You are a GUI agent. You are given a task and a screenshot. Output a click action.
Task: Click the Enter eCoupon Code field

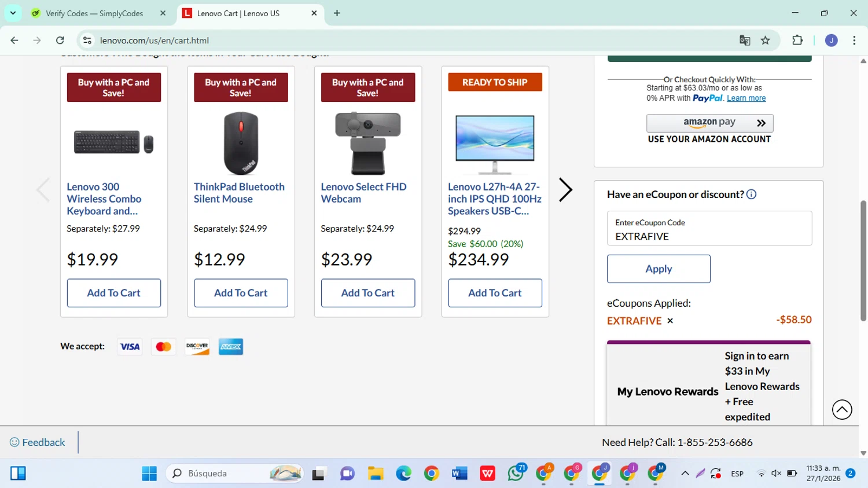coord(709,228)
